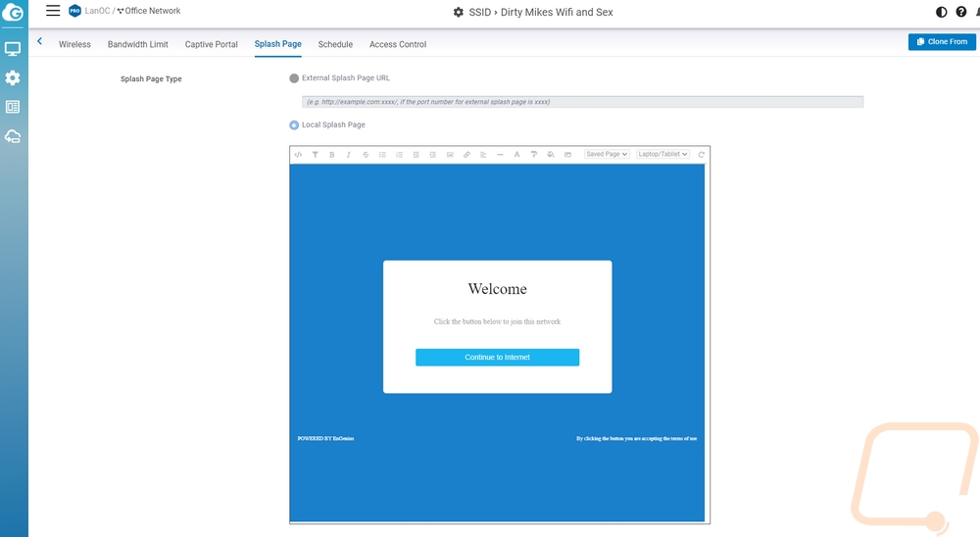The height and width of the screenshot is (537, 980).
Task: Click the outdent editor icon
Action: tap(416, 155)
